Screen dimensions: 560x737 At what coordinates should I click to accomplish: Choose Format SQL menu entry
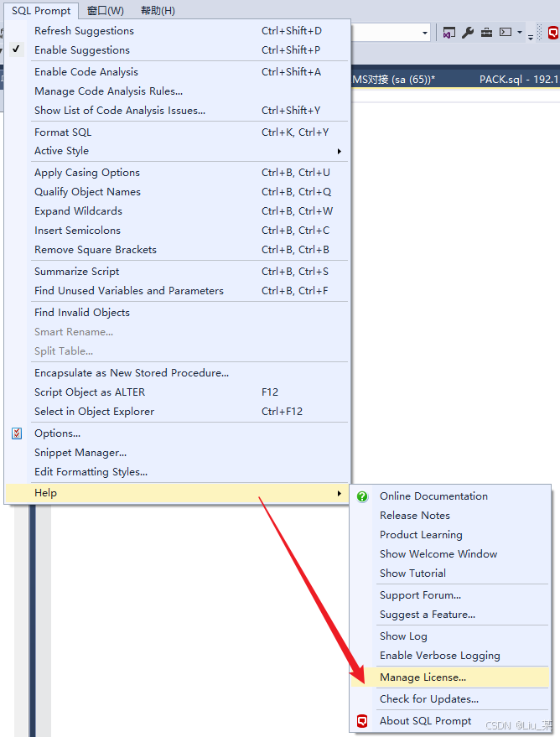(x=63, y=132)
